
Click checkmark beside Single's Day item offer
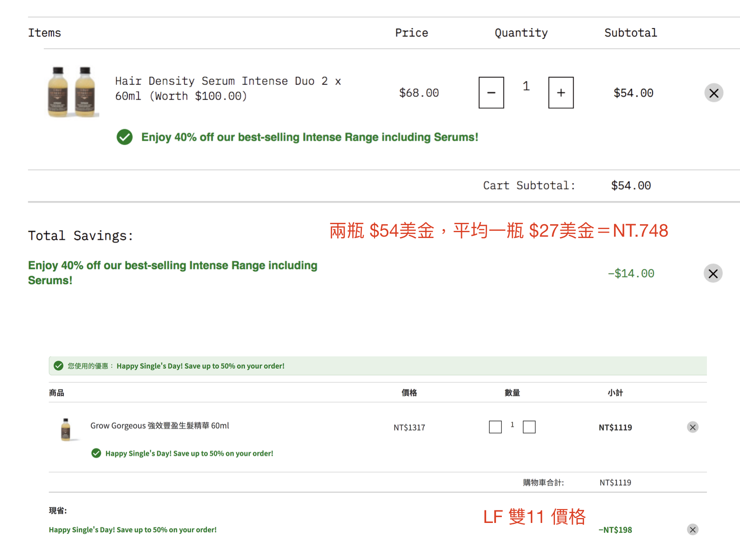[x=96, y=453]
